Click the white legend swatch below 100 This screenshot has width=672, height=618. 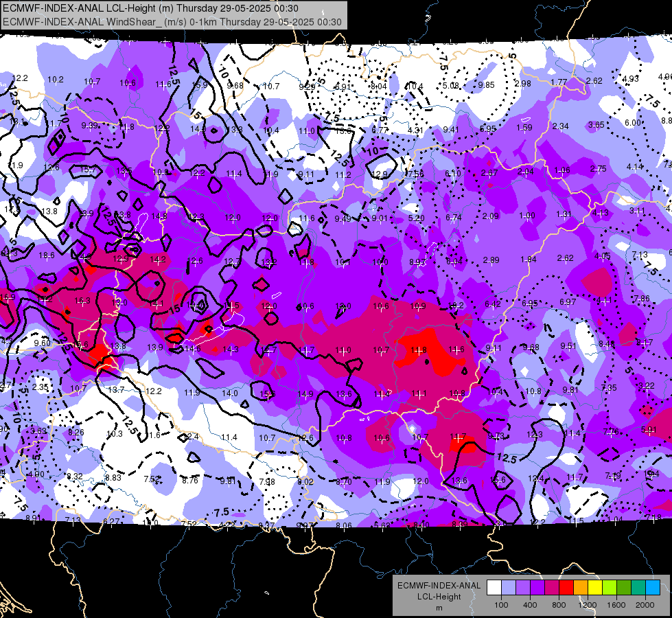coord(494,588)
